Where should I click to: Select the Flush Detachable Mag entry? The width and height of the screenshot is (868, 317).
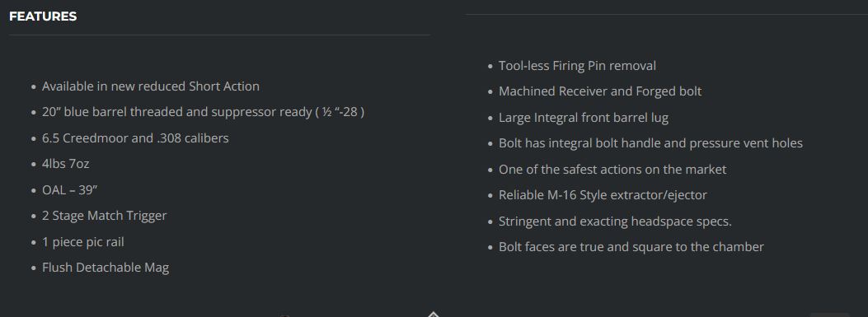pyautogui.click(x=106, y=268)
